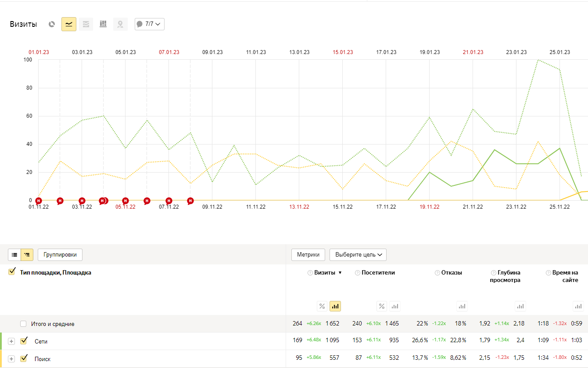
Task: Open the note marker at 03.11.22
Action: [82, 201]
